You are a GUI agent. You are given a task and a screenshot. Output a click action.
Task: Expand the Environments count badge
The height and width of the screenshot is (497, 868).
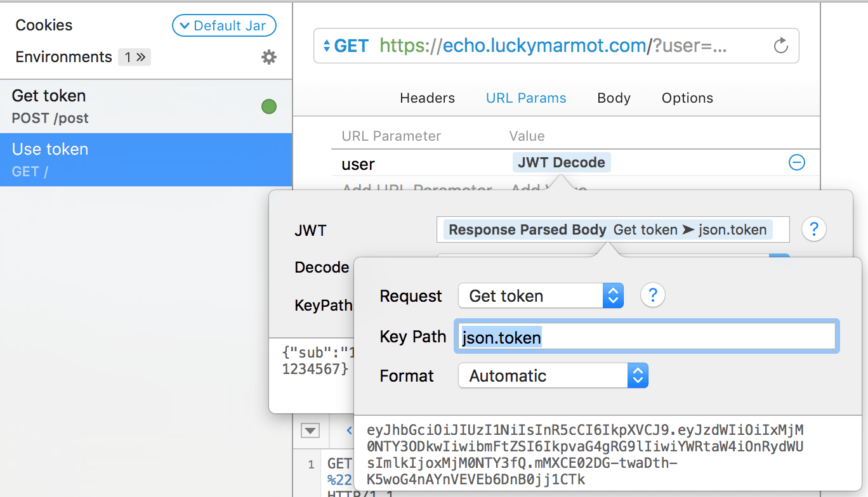[135, 57]
